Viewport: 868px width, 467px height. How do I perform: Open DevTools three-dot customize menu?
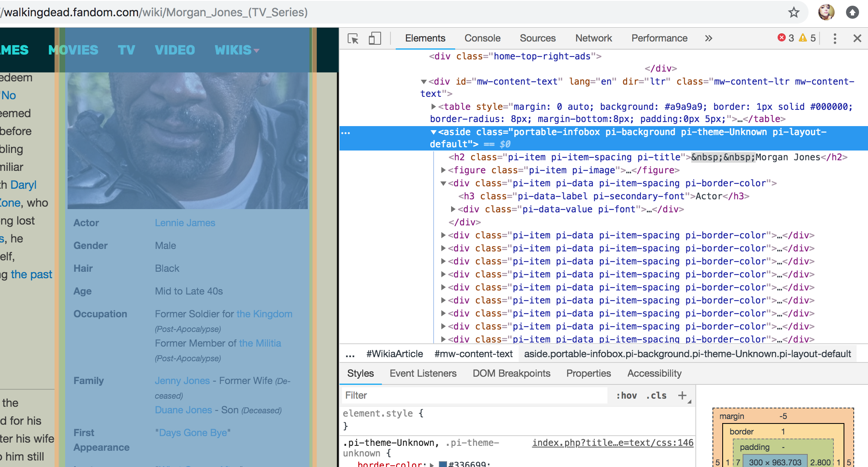click(835, 38)
